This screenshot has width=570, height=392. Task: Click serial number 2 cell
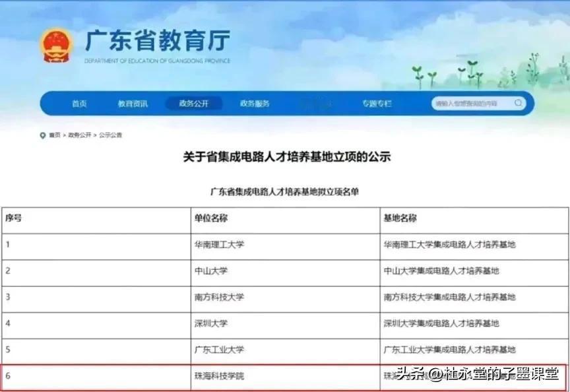tap(96, 273)
